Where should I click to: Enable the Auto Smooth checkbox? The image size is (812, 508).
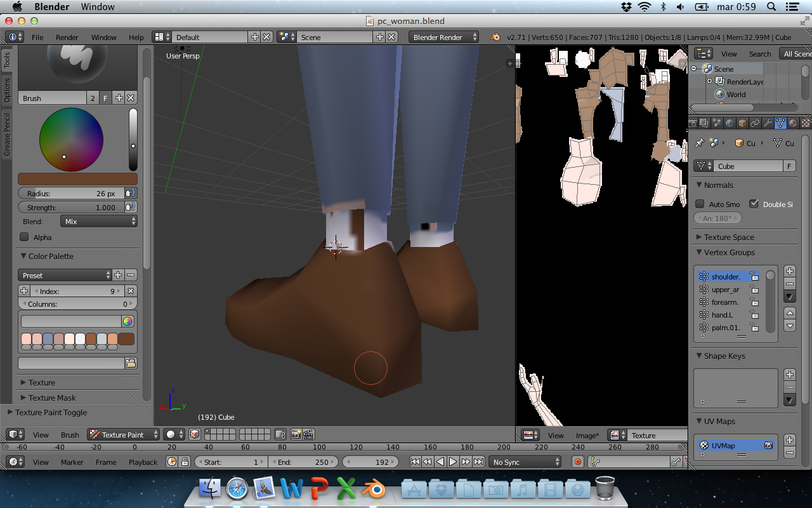click(700, 204)
